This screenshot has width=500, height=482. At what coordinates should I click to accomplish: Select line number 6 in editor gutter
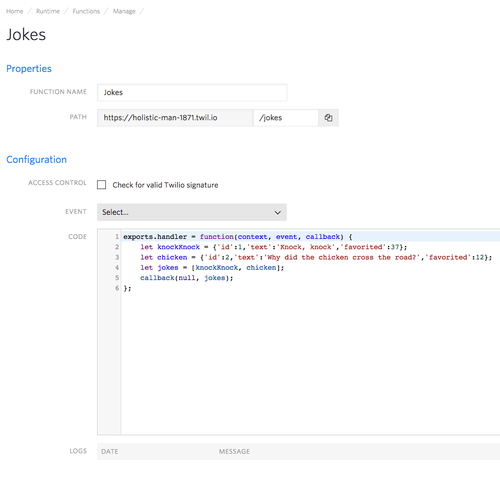(117, 288)
